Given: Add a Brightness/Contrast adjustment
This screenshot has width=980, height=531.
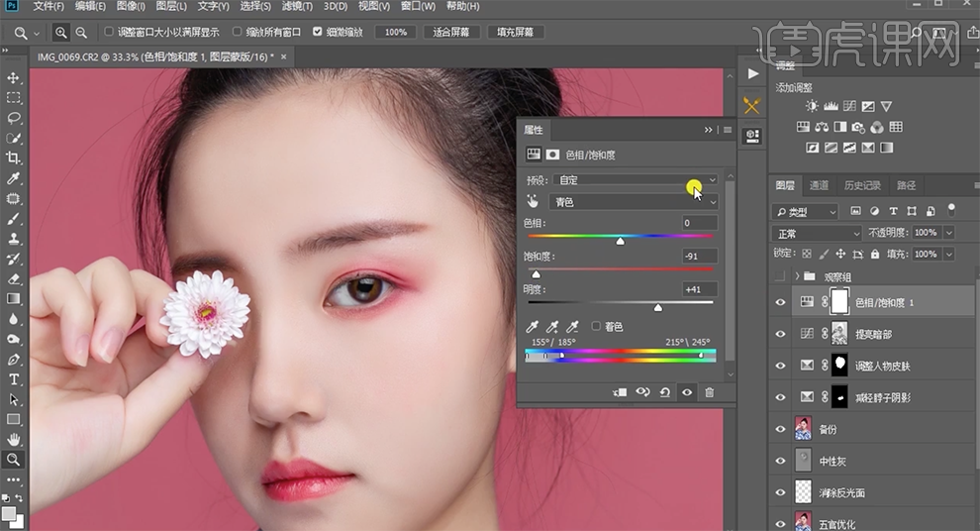Looking at the screenshot, I should tap(812, 106).
